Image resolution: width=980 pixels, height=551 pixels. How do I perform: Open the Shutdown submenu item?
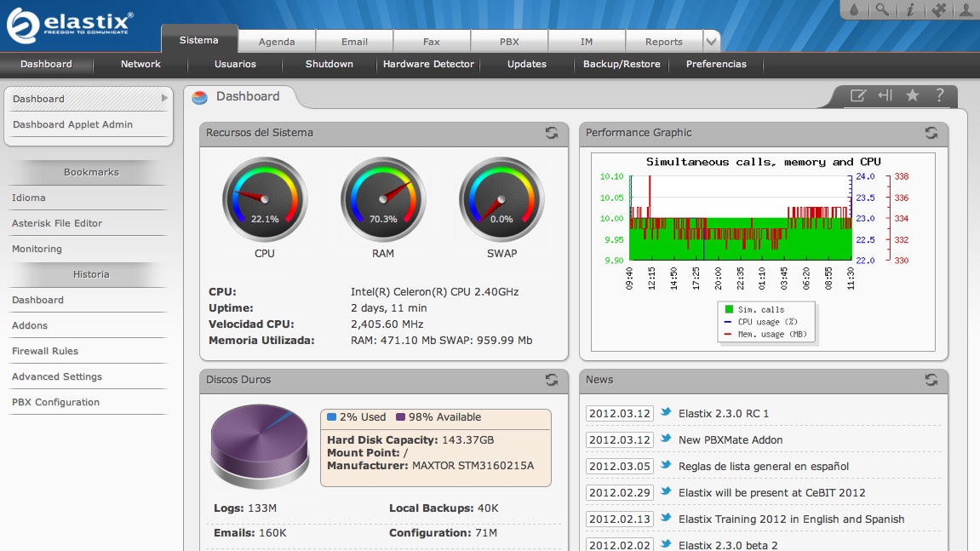tap(330, 64)
